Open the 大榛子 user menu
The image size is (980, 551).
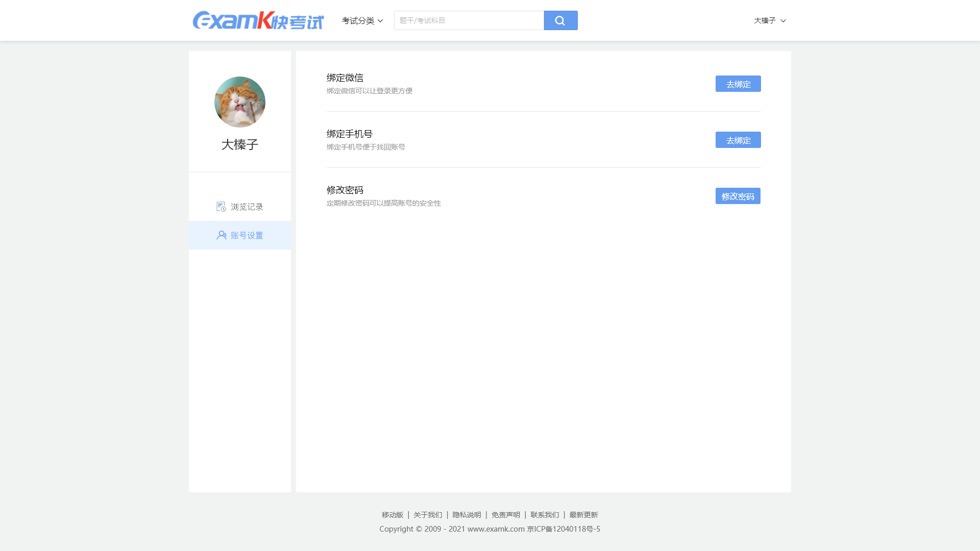pos(765,20)
